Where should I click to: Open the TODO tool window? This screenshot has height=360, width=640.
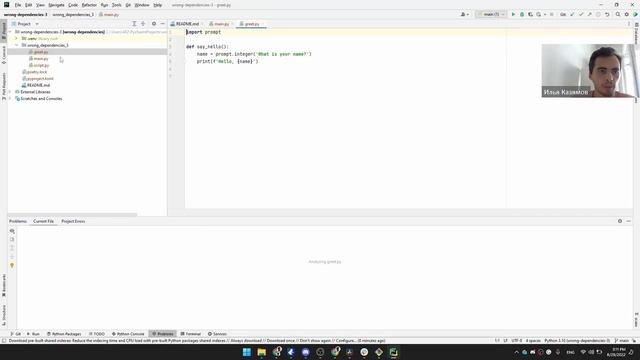point(97,334)
